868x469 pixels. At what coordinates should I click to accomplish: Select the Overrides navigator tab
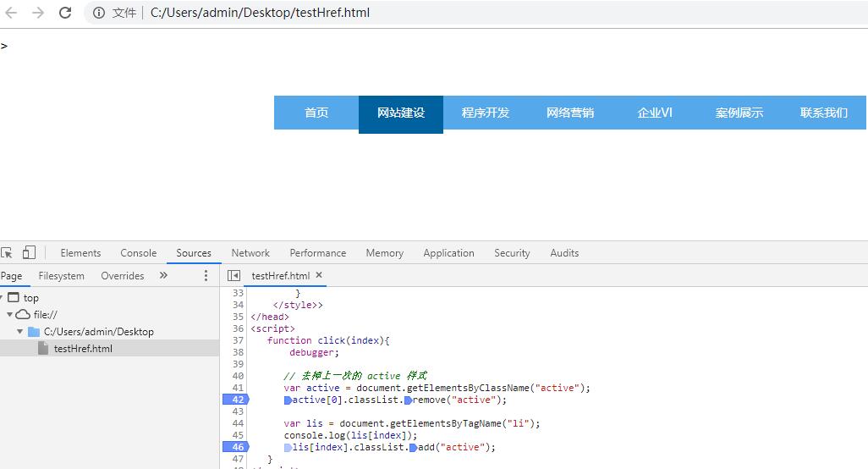click(123, 276)
